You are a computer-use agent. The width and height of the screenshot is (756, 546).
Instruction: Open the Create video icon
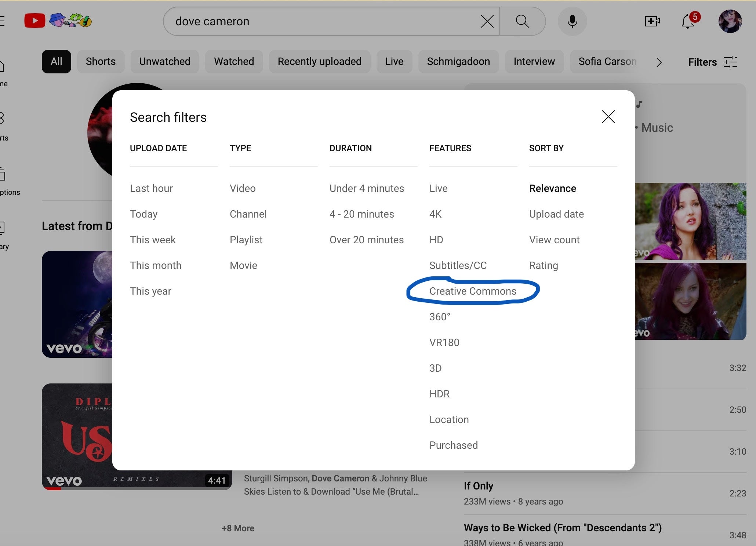pos(652,21)
